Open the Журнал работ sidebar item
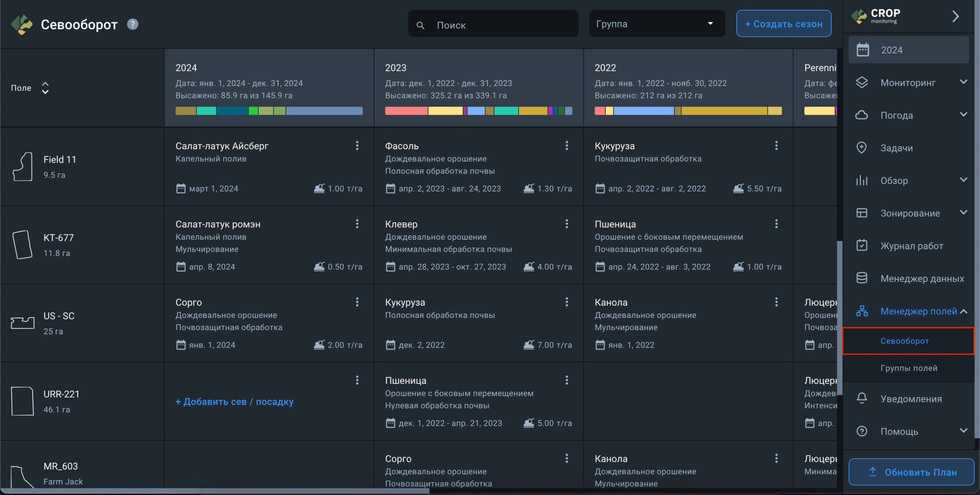 tap(908, 246)
